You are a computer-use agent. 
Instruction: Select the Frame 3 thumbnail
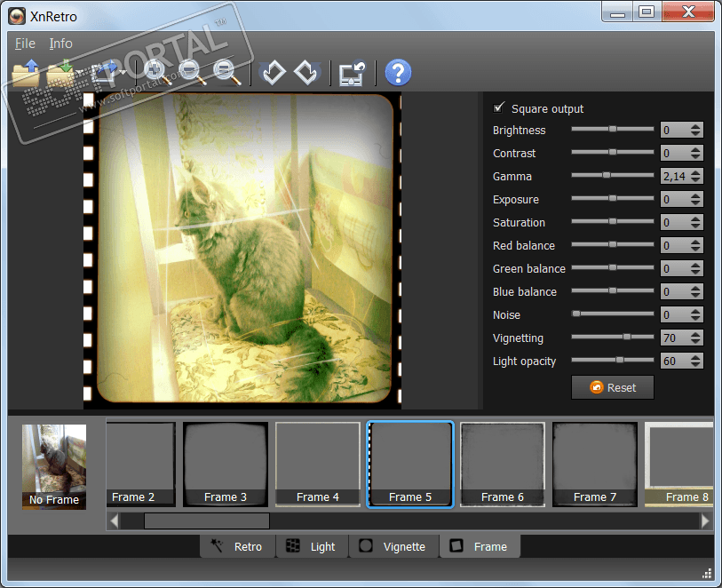[x=226, y=465]
